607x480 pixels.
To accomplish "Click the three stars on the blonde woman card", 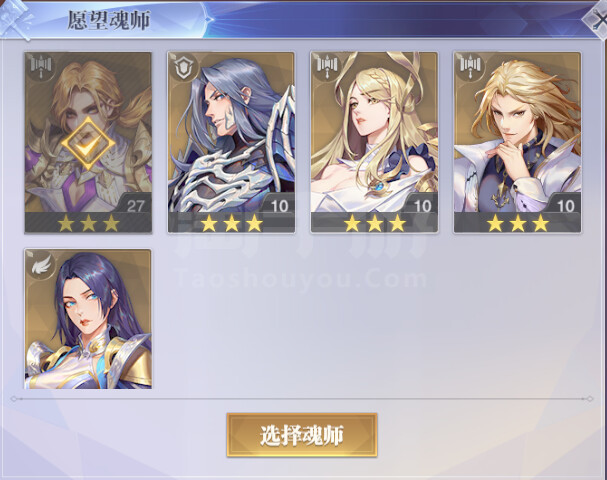I will tap(375, 224).
